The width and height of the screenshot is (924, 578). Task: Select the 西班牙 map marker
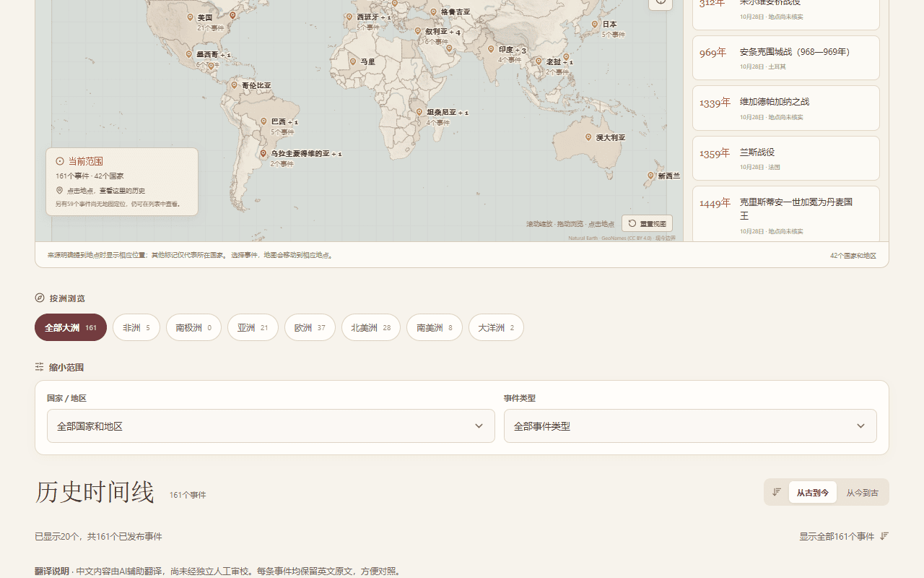(349, 17)
